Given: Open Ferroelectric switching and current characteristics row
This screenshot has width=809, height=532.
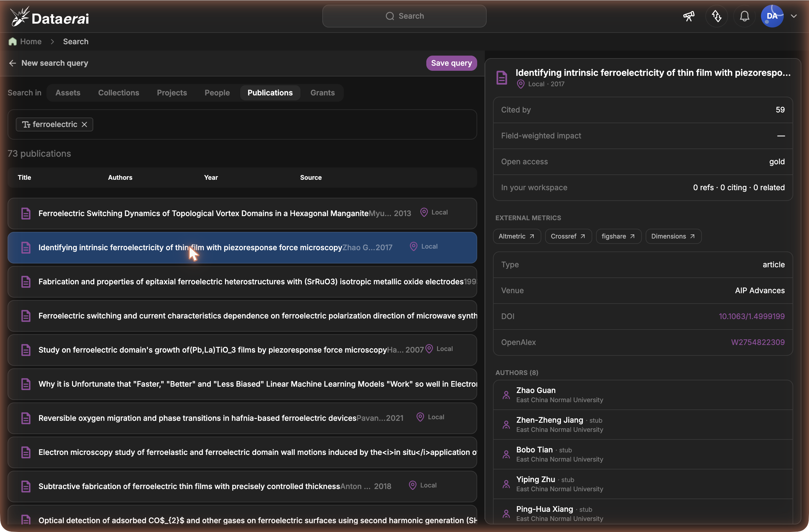Looking at the screenshot, I should (x=242, y=316).
